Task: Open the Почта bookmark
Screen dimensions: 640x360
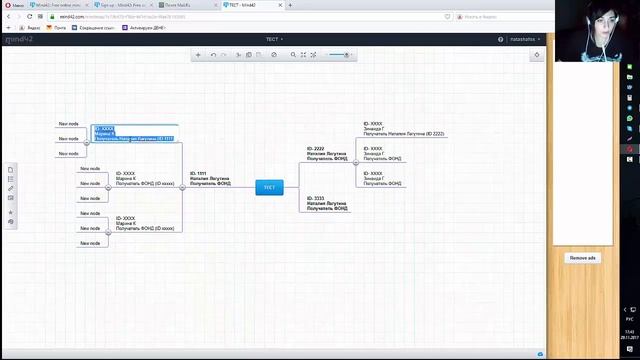Action: [56, 28]
